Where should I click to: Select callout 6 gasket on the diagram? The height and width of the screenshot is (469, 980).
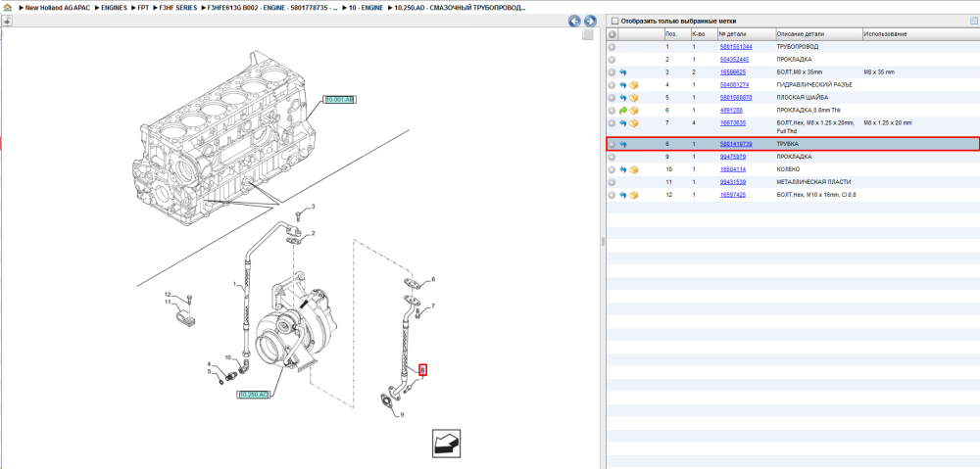(433, 279)
